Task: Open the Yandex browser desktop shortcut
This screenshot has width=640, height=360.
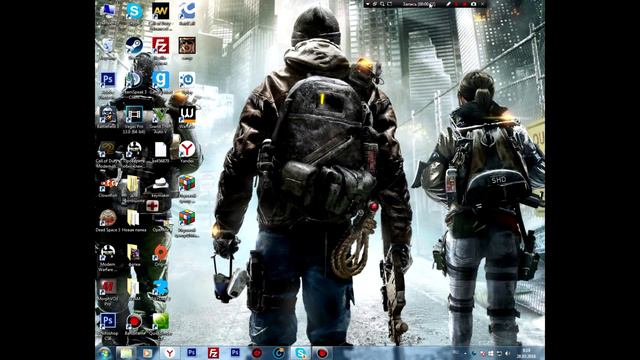Action: pos(187,149)
